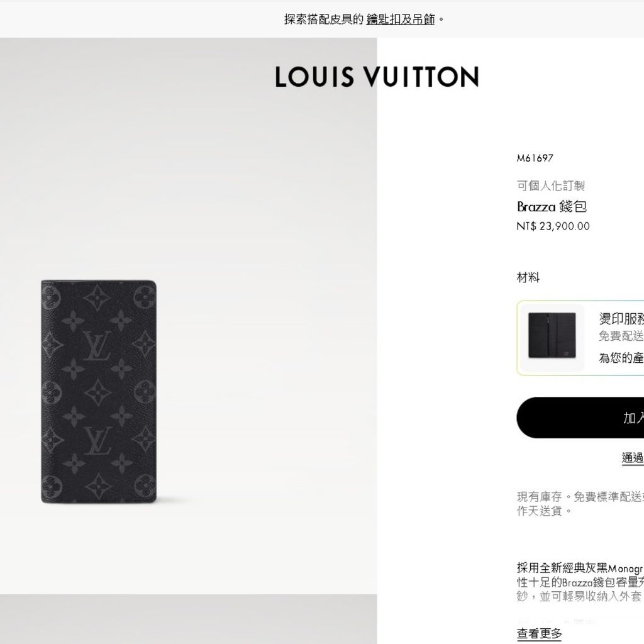Open the underlined 通過 link below cart button
The height and width of the screenshot is (644, 644).
(x=633, y=458)
